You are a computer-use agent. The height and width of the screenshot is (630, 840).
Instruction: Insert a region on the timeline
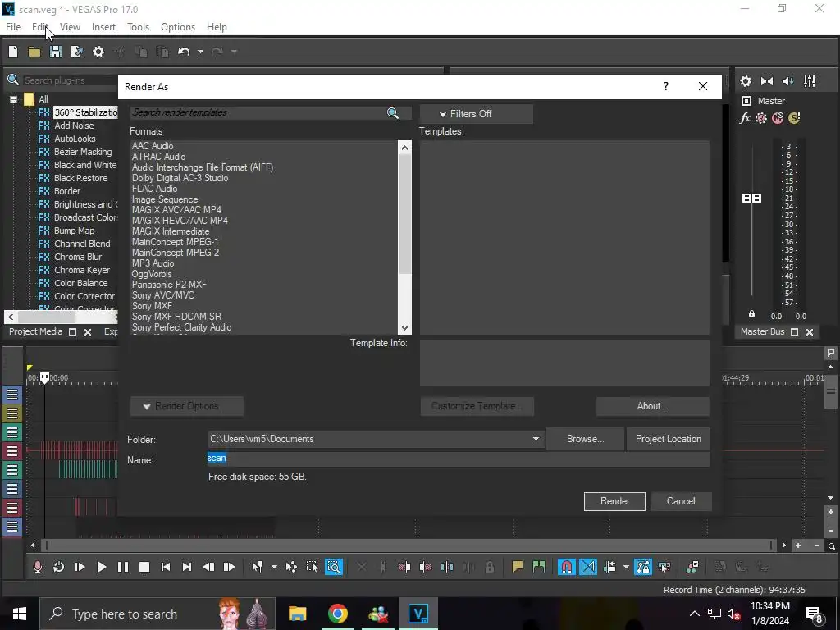point(539,567)
